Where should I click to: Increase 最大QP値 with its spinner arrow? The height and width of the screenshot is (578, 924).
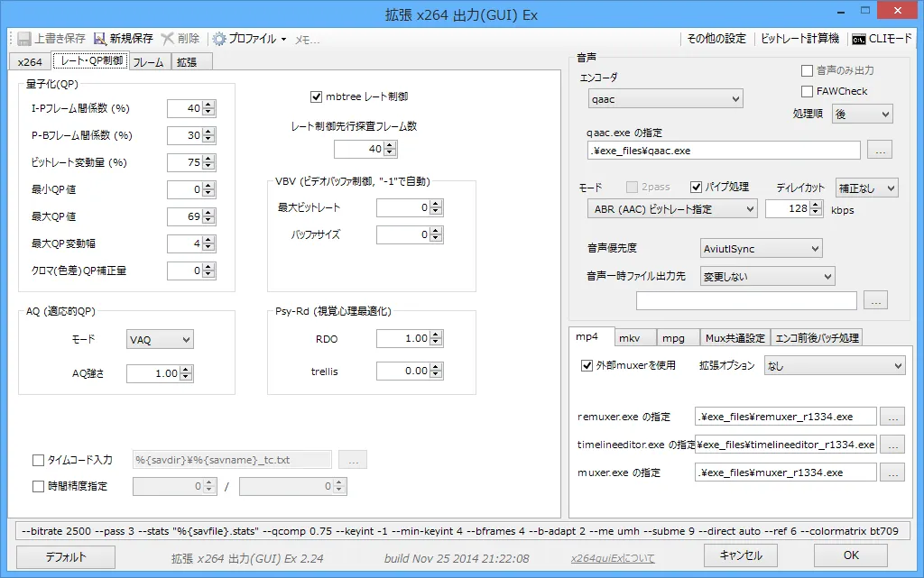tap(209, 212)
